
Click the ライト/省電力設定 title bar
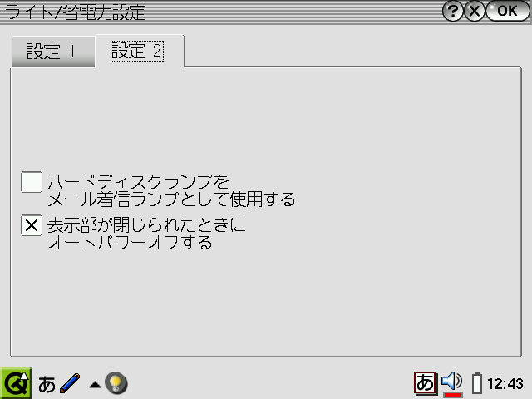(x=220, y=12)
